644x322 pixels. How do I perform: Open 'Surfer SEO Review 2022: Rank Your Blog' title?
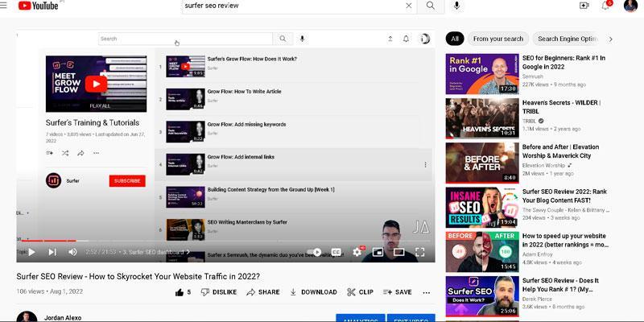[564, 196]
